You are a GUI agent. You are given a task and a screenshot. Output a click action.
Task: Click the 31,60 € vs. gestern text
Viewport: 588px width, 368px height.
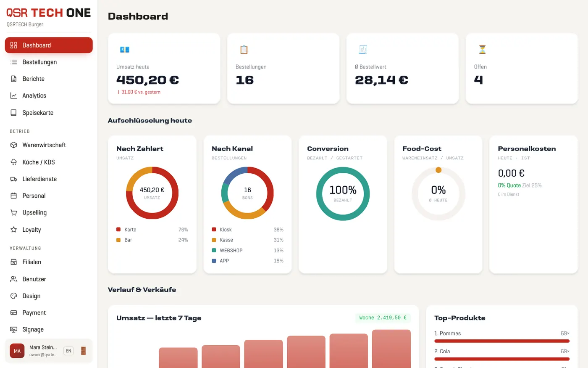click(x=139, y=92)
